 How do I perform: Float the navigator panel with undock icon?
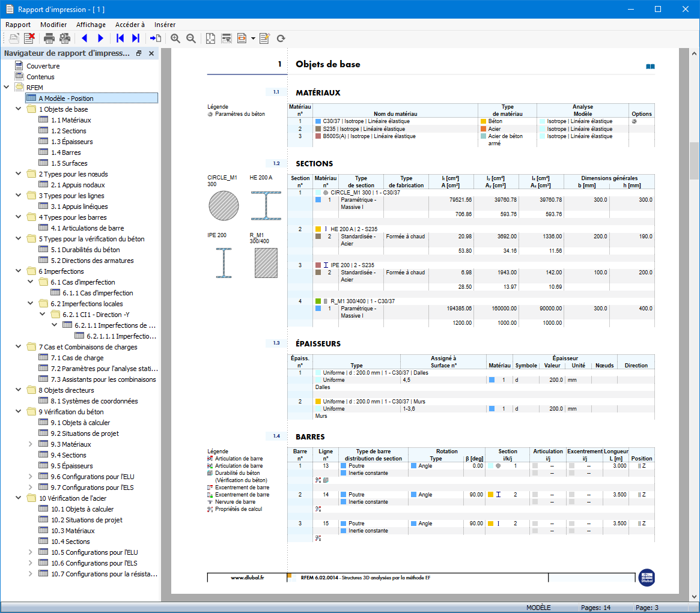(x=139, y=53)
